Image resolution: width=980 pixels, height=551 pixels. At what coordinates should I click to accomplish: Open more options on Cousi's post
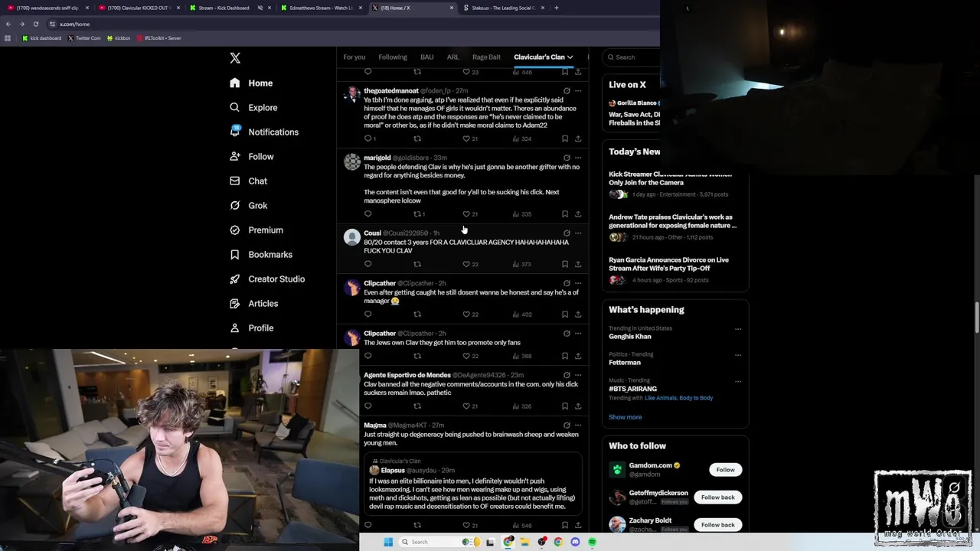tap(578, 233)
